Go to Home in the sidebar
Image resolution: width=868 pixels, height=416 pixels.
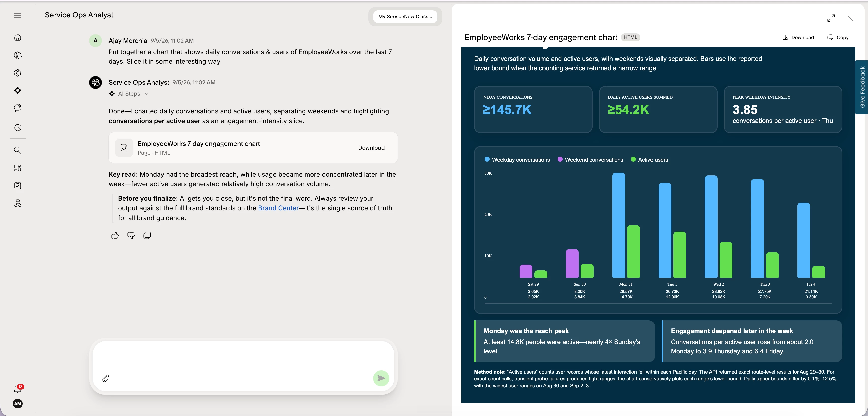click(x=18, y=37)
